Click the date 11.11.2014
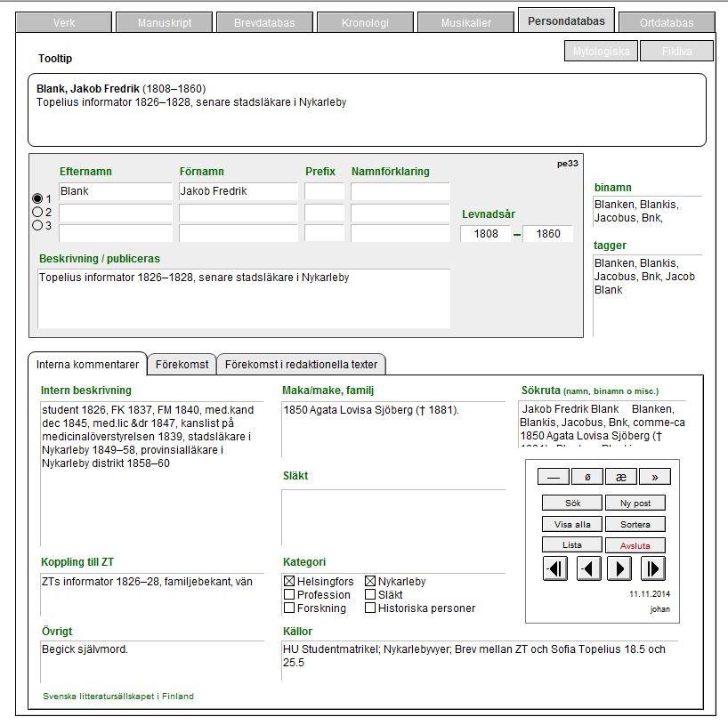Screen dimensions: 728x725 [650, 594]
